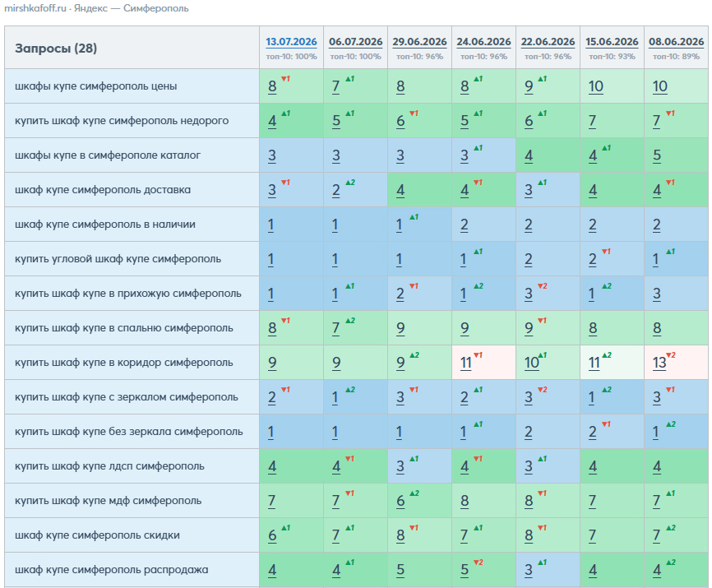
Task: Open position 8 for 'цены' query on 13.07.2026
Action: (272, 86)
